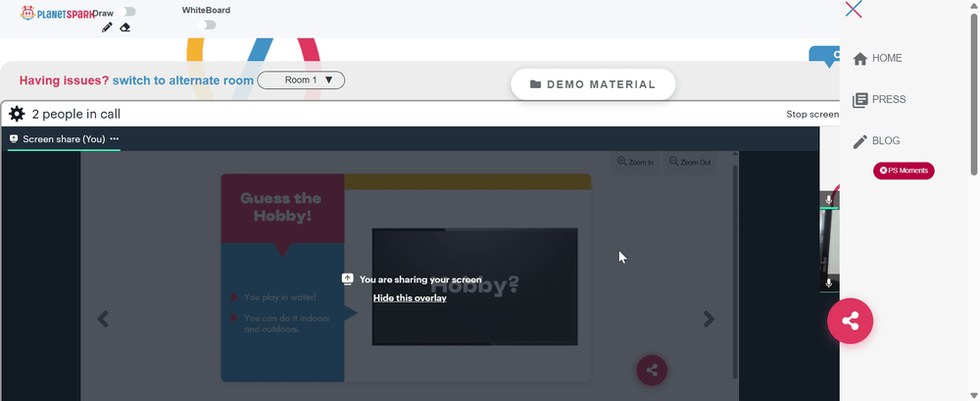980x401 pixels.
Task: Click 'You can do it indoors' hint text
Action: coord(286,324)
